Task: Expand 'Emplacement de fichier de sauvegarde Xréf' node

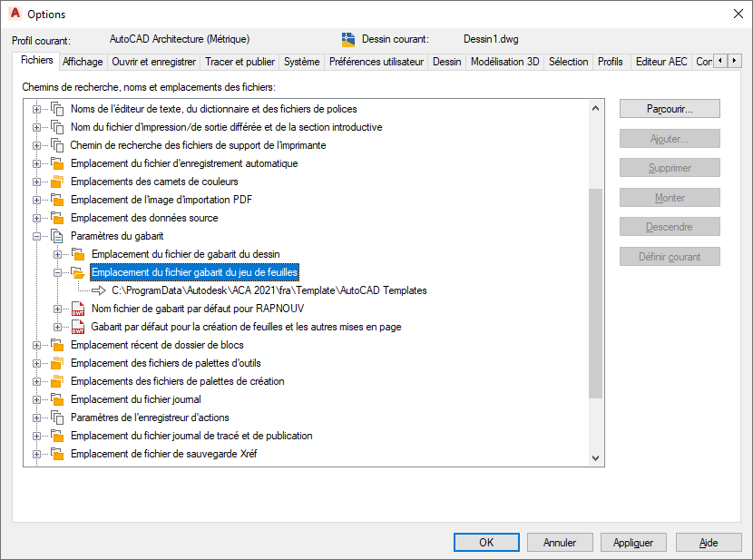Action: click(36, 455)
